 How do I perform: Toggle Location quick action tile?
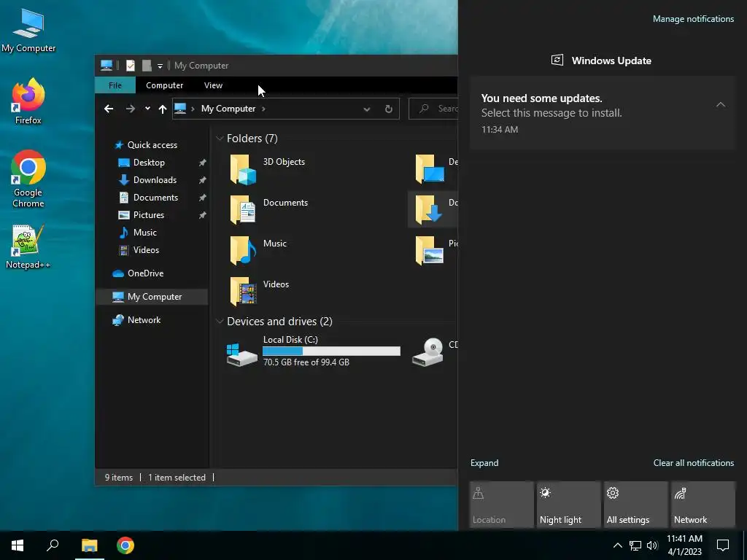(x=502, y=505)
